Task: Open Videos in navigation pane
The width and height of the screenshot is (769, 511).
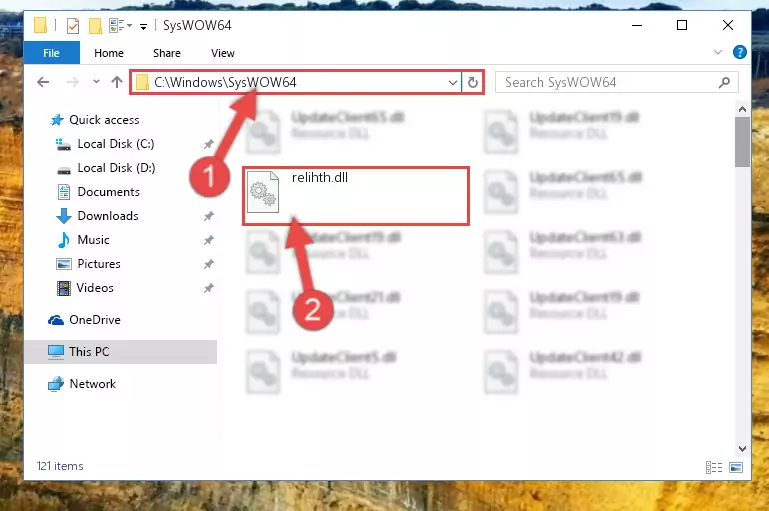Action: pos(95,288)
